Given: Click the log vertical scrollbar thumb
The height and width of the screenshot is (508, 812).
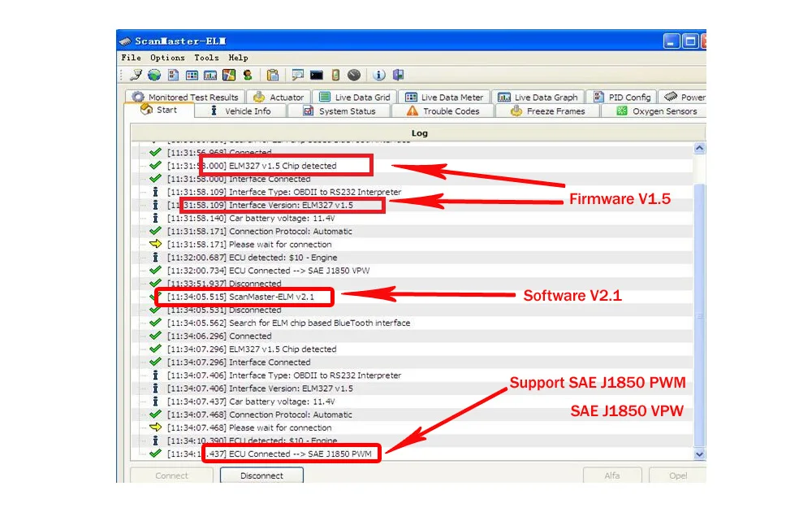Looking at the screenshot, I should 699,315.
